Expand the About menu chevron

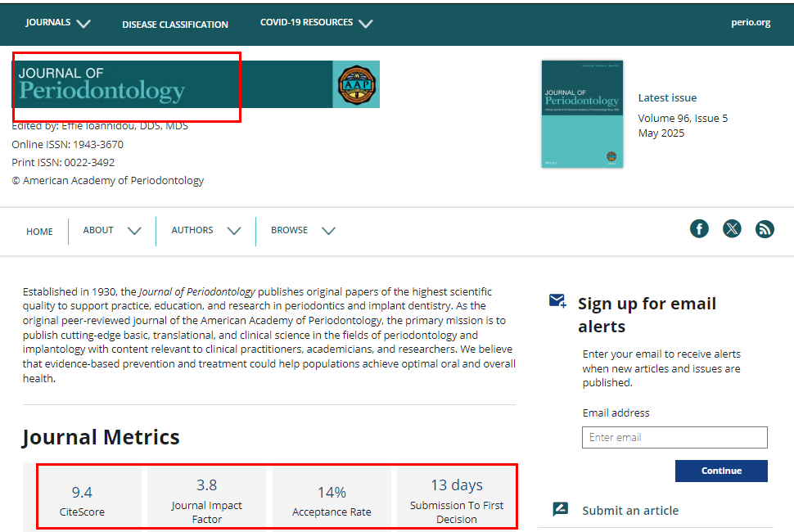coord(134,231)
